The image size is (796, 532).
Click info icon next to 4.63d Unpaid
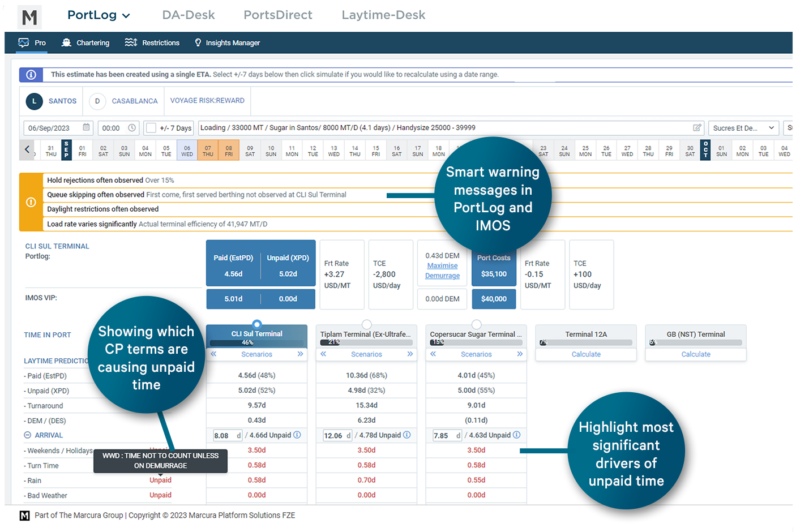tap(517, 435)
